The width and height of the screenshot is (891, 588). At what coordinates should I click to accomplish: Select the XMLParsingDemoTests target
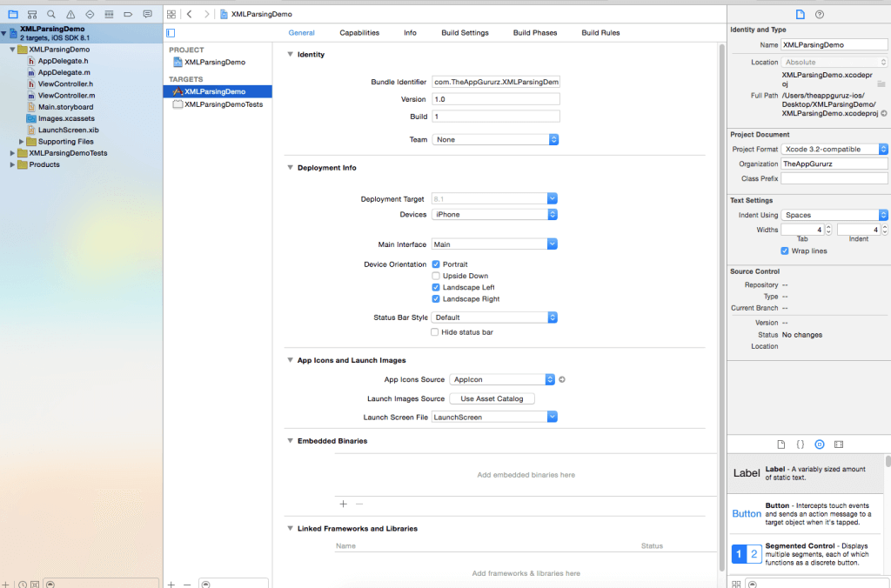click(x=218, y=104)
